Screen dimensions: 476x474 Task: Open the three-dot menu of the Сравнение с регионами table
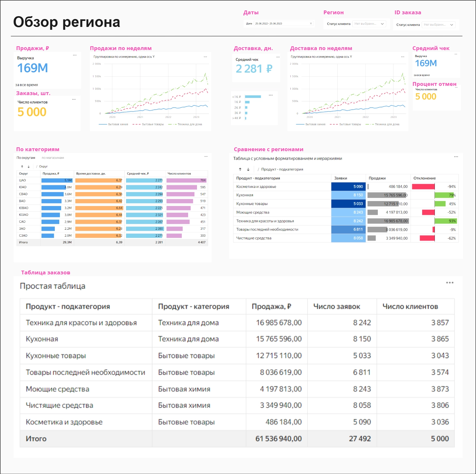coord(456,157)
